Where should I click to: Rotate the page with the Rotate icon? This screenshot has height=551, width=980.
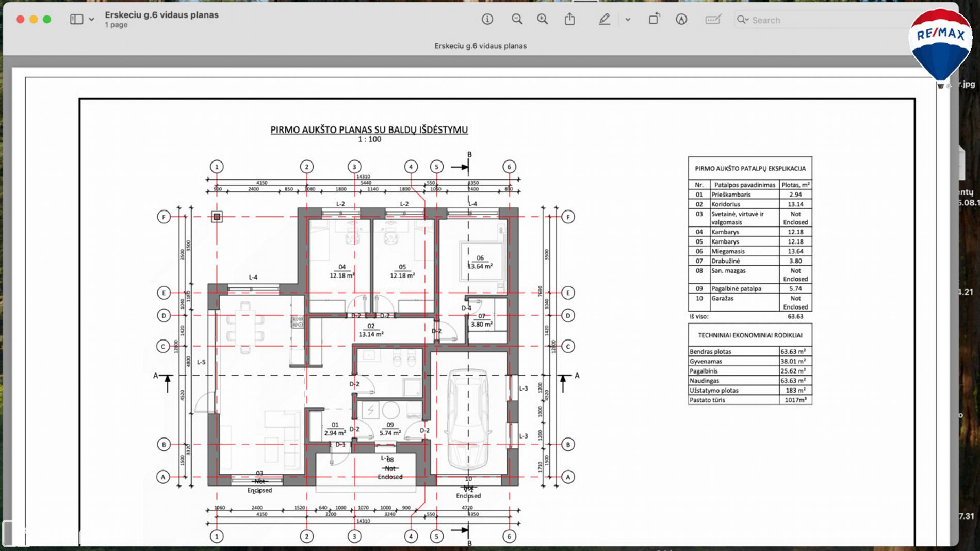click(x=654, y=20)
